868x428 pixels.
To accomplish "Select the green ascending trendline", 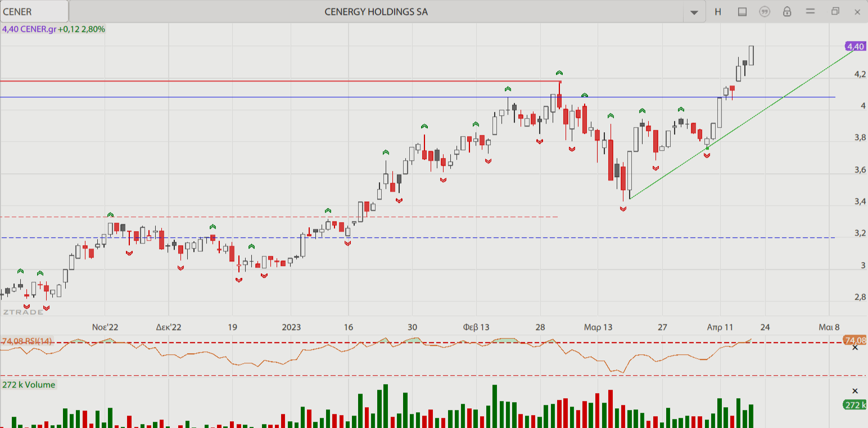I will point(742,124).
